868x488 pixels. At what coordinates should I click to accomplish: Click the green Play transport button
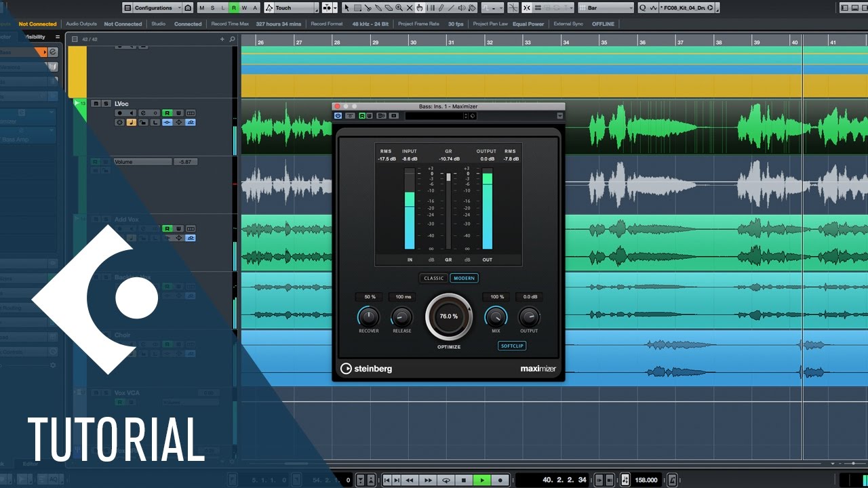(482, 480)
